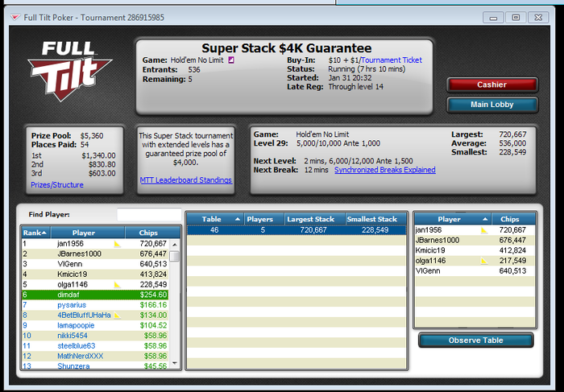Click the rank list scrollbar up arrow
564x392 pixels.
tap(175, 245)
